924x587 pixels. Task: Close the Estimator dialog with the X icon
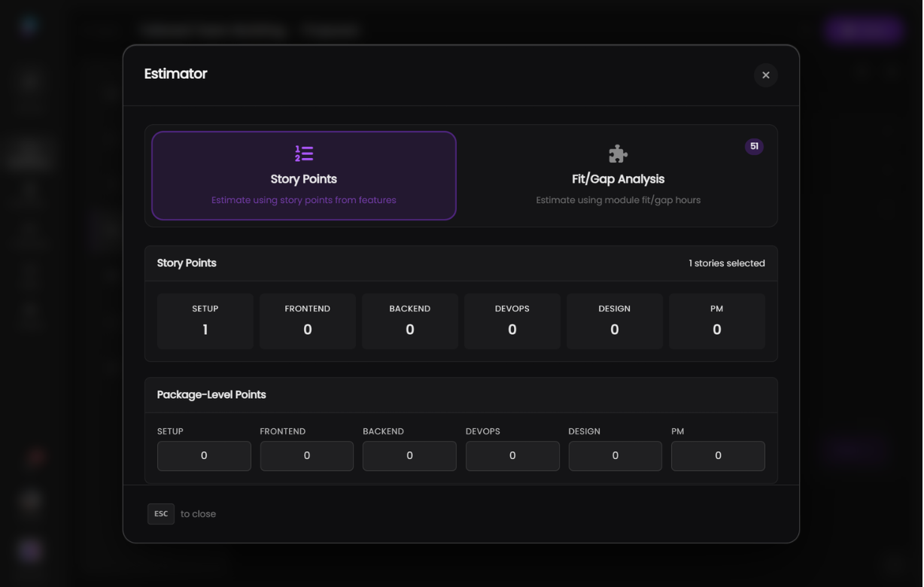tap(766, 75)
